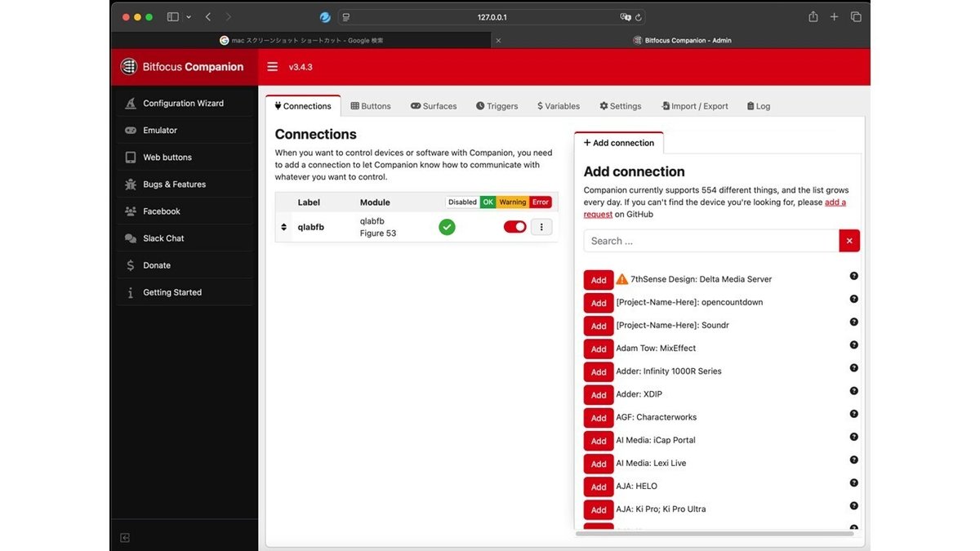
Task: Open the Donate sidebar item
Action: [184, 265]
